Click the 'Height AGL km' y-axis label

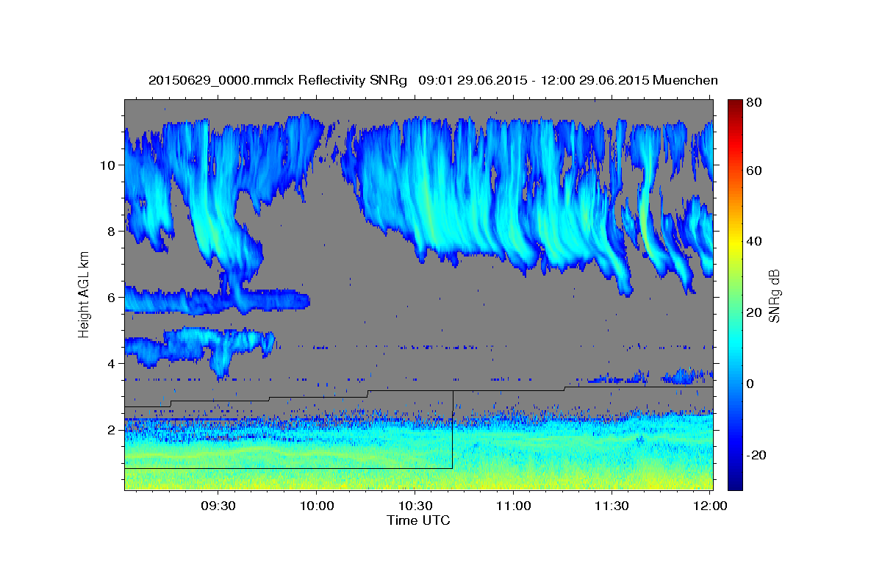click(x=84, y=294)
